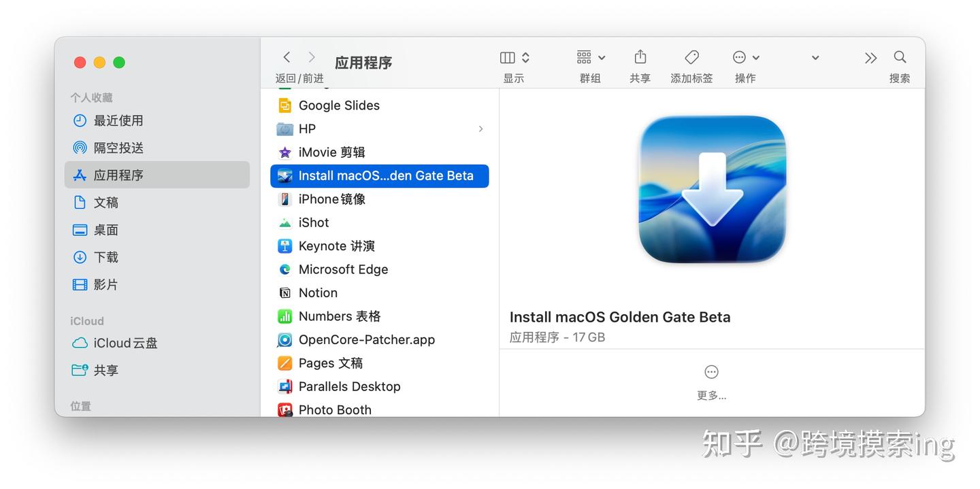Click the 应用程序 - 17 GB info text
This screenshot has width=980, height=489.
[x=557, y=337]
